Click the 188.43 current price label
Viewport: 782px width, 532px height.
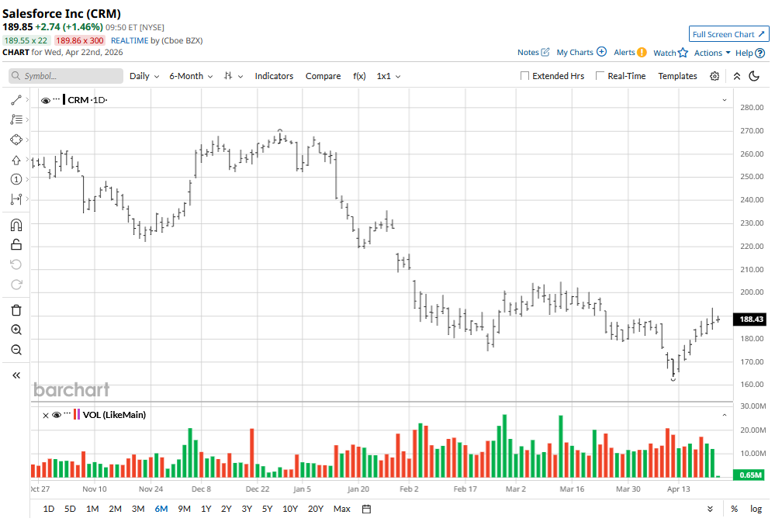click(751, 319)
